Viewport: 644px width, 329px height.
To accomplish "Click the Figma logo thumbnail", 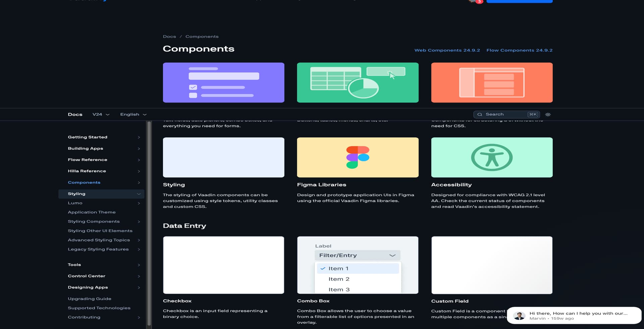I will [x=358, y=157].
